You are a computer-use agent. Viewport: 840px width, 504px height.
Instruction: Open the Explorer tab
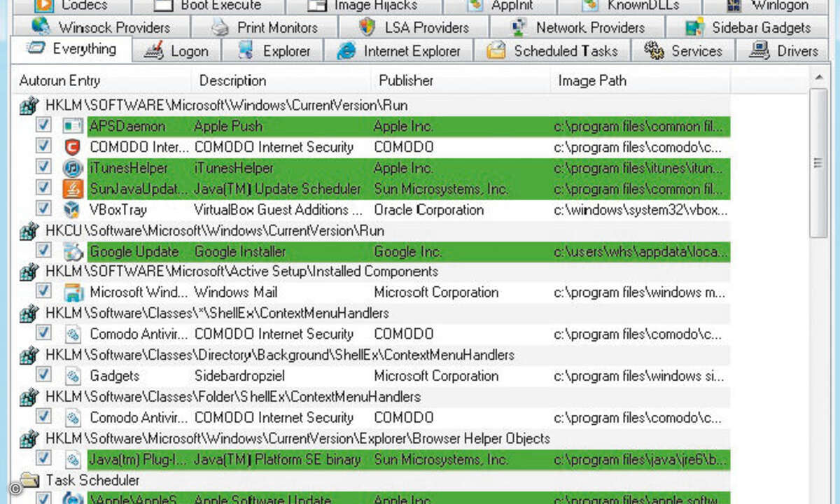pyautogui.click(x=274, y=51)
